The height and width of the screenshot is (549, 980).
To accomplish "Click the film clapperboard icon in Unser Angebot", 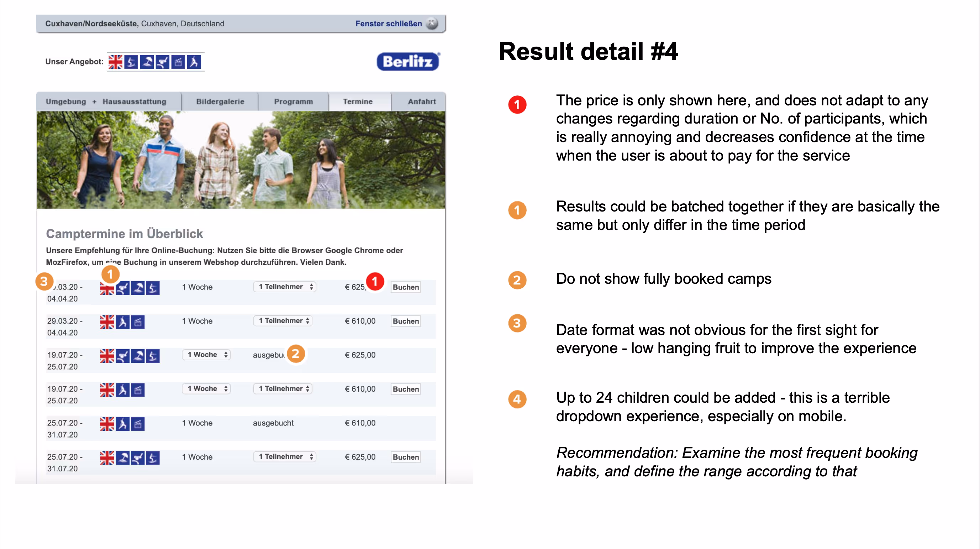I will click(178, 62).
